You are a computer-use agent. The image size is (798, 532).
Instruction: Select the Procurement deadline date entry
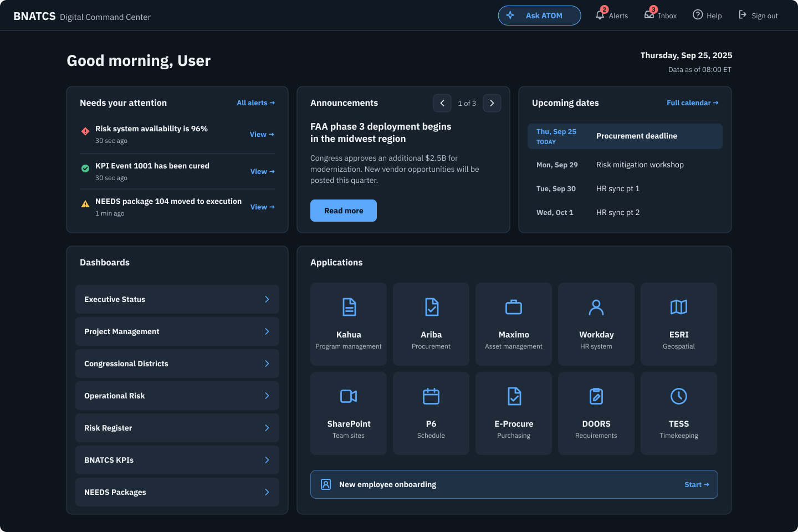pyautogui.click(x=625, y=136)
